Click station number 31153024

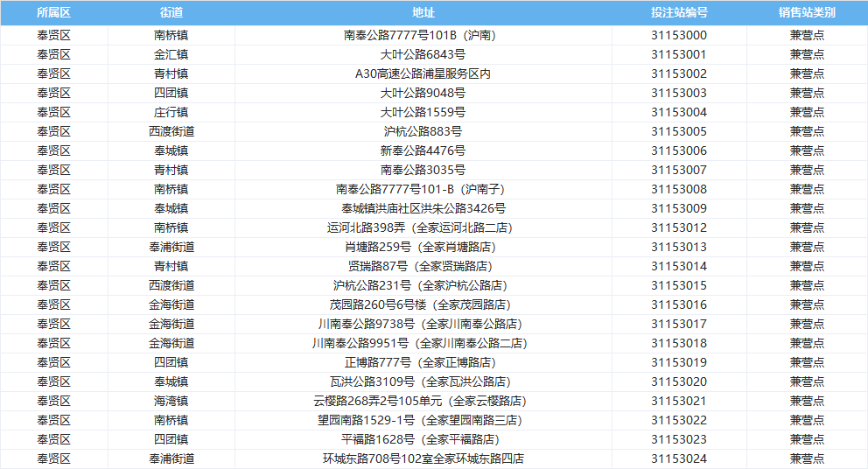[679, 459]
